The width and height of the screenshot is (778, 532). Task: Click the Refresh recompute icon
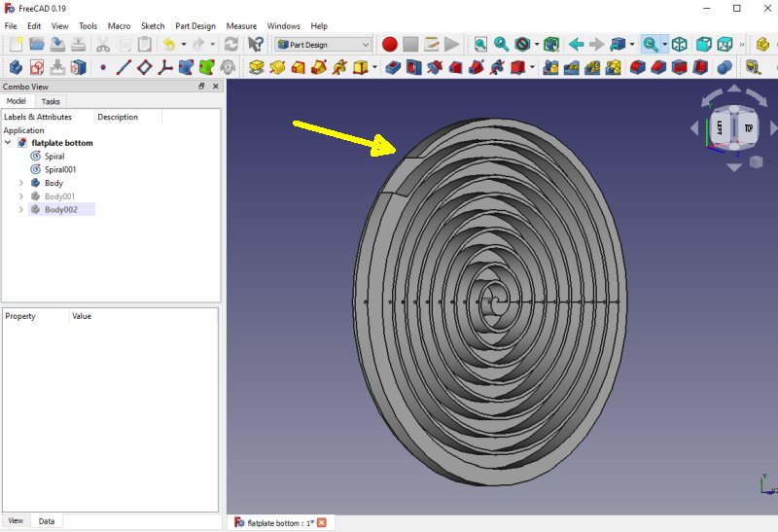pyautogui.click(x=231, y=45)
